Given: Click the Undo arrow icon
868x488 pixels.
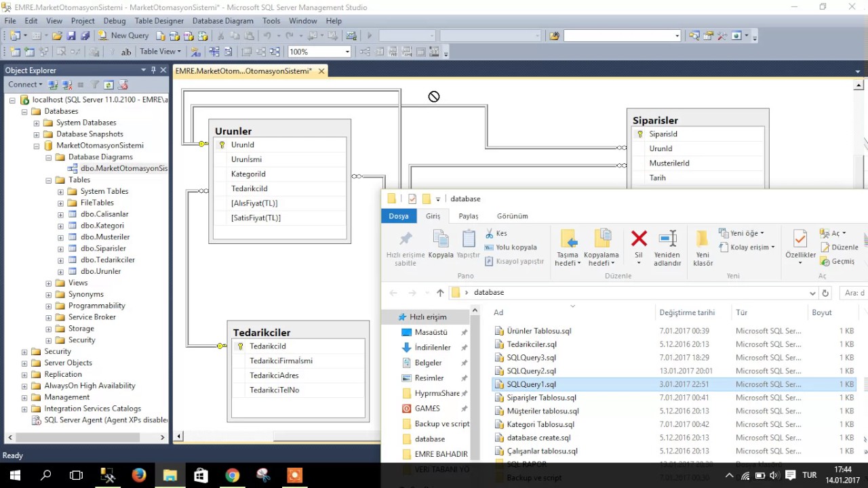Looking at the screenshot, I should 267,35.
